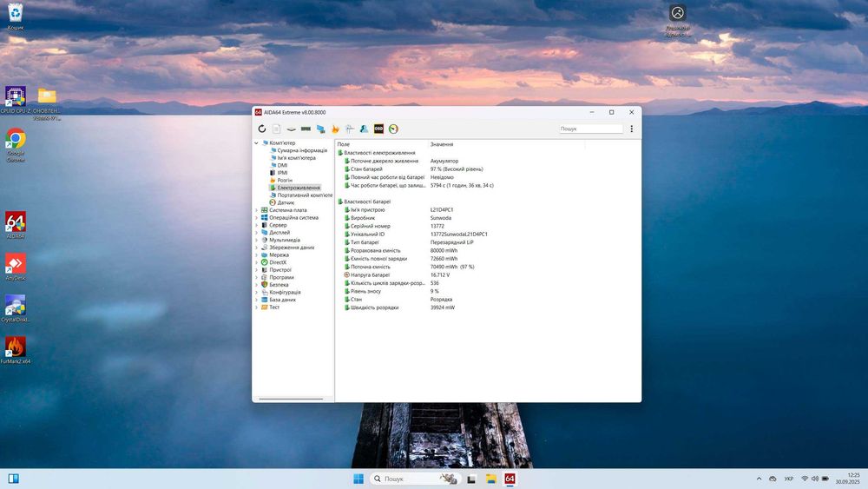Open the Windows Start button

(x=358, y=479)
